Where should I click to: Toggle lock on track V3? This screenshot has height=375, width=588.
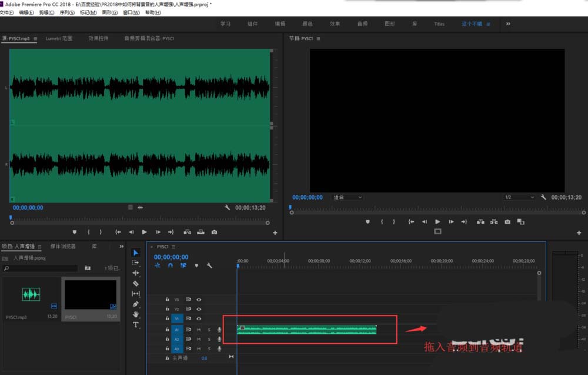(167, 300)
